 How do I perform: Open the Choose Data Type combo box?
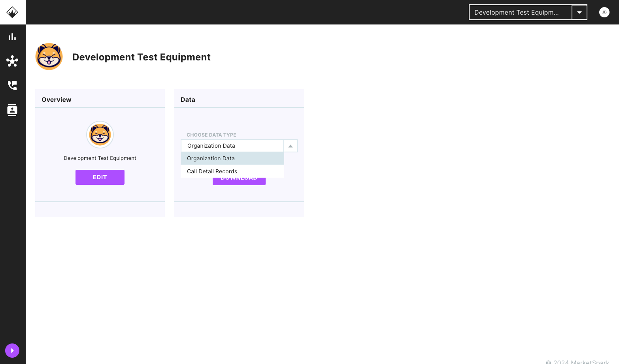click(232, 146)
